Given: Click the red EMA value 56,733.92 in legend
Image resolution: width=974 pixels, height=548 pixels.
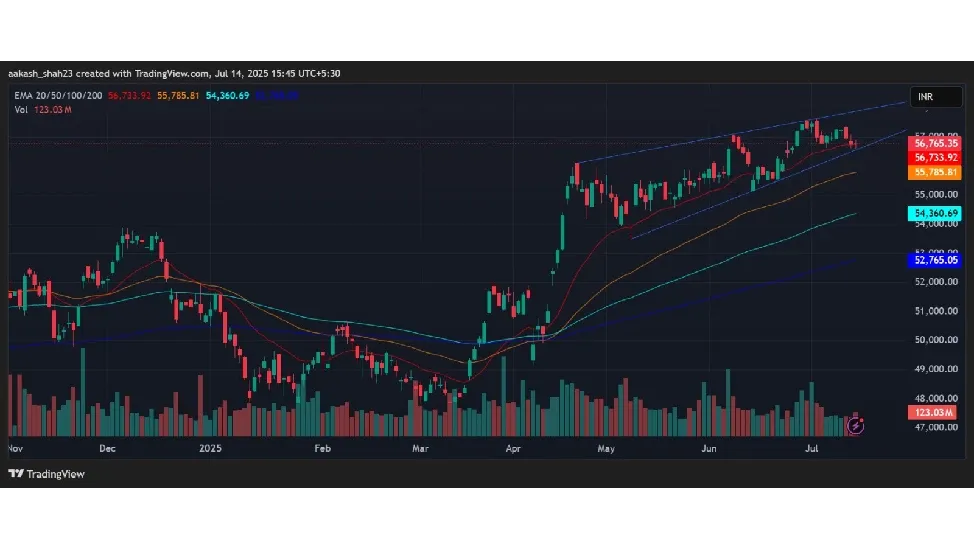Looking at the screenshot, I should tap(129, 96).
